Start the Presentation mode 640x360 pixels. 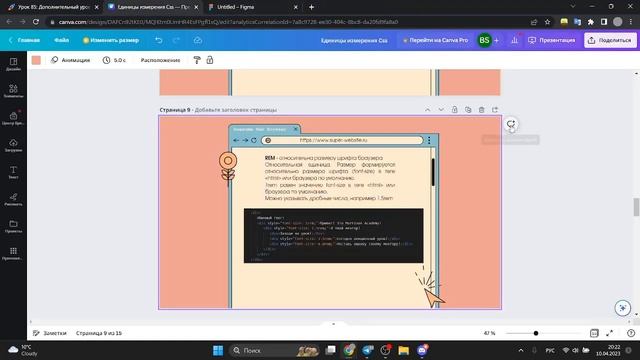(x=551, y=40)
